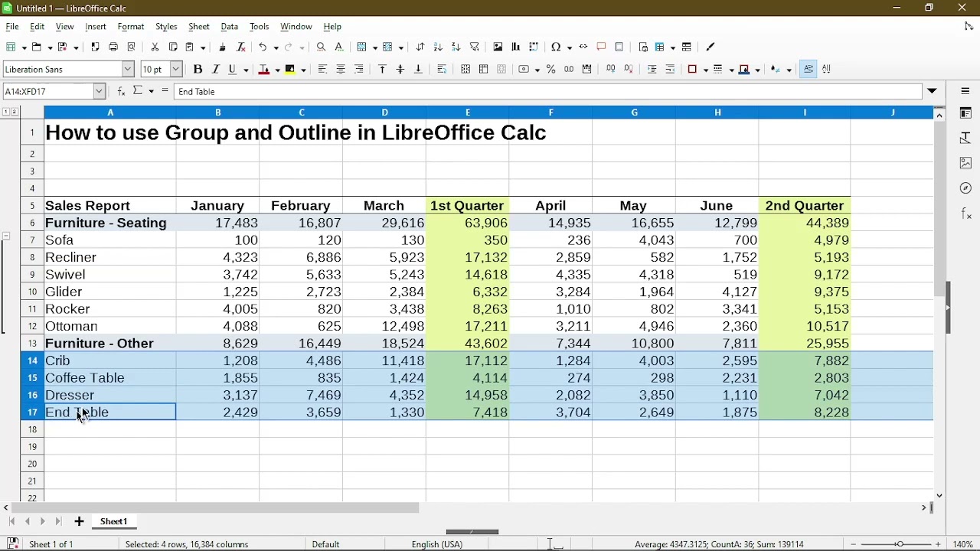Click the Sort Descending icon
Viewport: 980px width, 551px height.
[x=456, y=47]
